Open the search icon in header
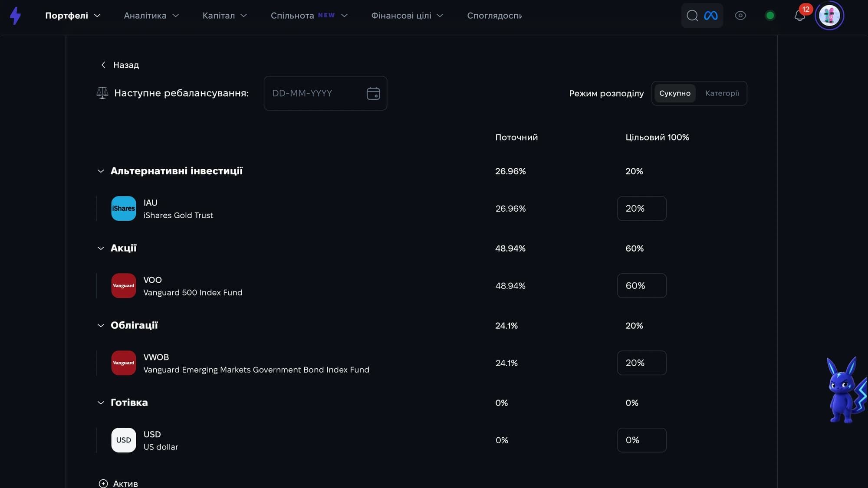868x488 pixels. (692, 16)
